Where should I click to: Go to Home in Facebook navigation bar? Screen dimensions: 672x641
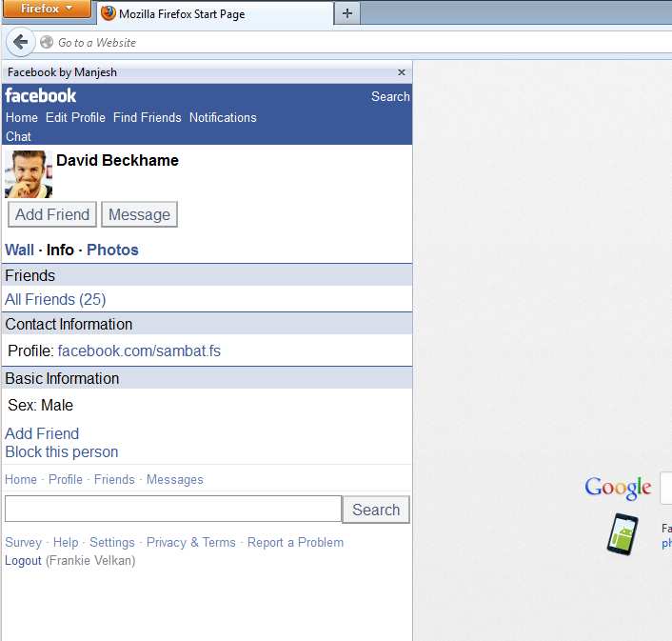click(x=22, y=117)
